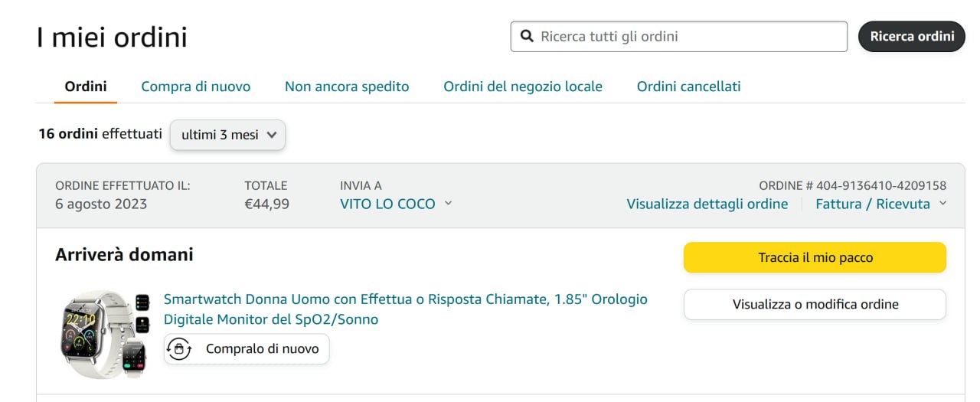Select the 'Ordini' tab
This screenshot has height=402, width=980.
click(x=86, y=87)
